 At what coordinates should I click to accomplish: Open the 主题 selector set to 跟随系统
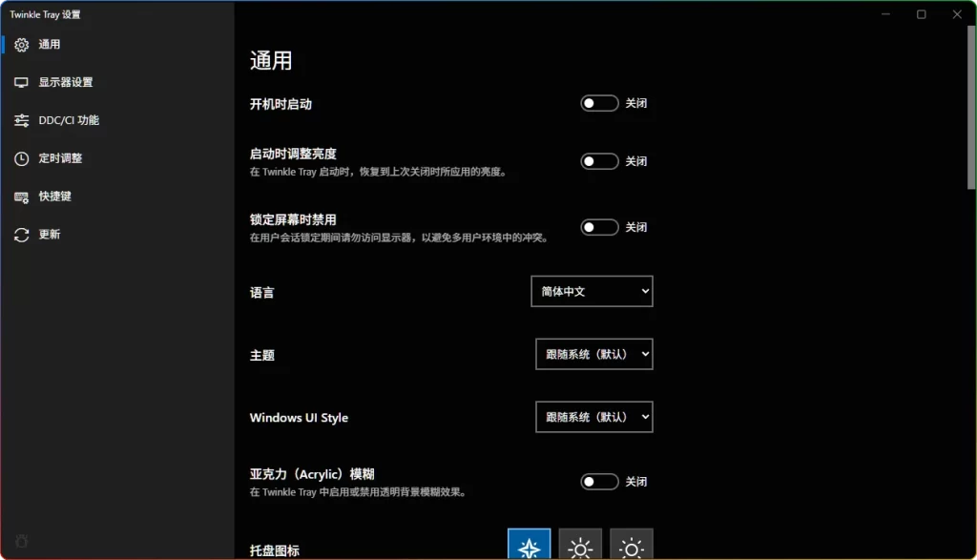593,354
